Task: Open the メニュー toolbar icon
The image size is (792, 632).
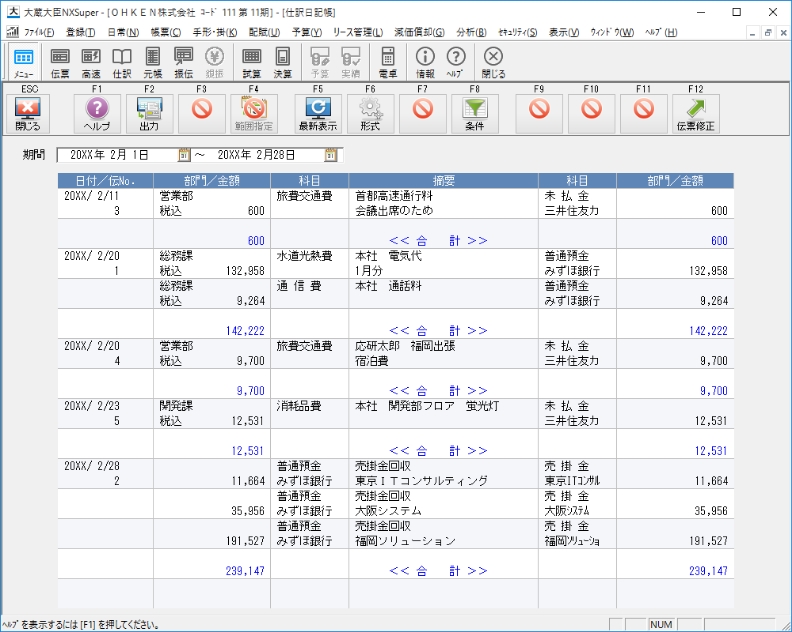Action: 23,63
